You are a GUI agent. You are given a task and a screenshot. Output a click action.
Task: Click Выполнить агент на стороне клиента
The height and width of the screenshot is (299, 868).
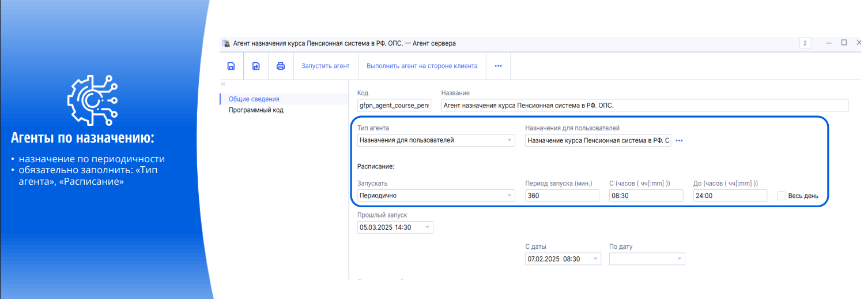pos(422,66)
